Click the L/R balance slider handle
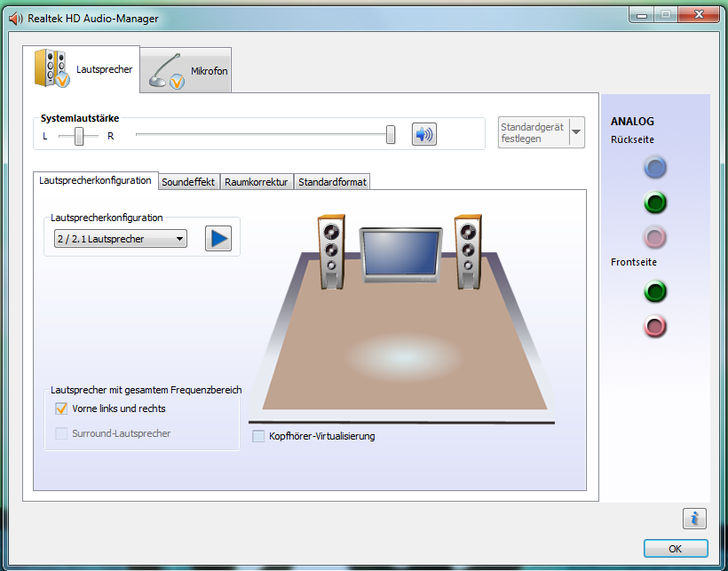Viewport: 728px width, 571px height. 79,136
